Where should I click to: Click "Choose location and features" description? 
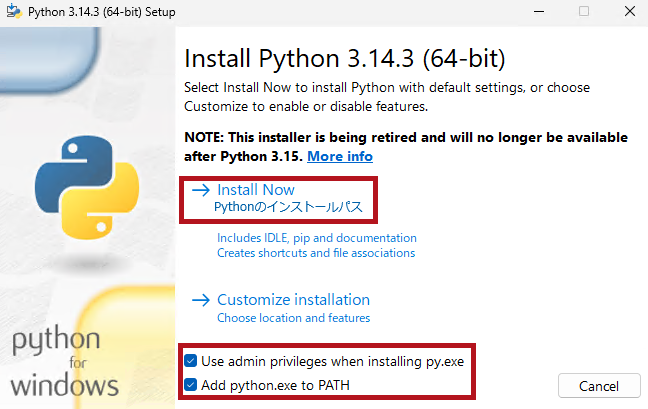tap(293, 318)
